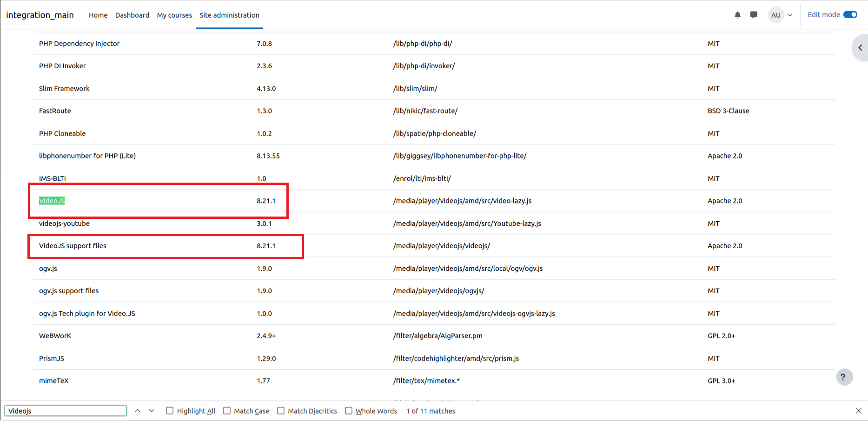The image size is (868, 421).
Task: Click the /lib/nikic/fast-route/ location
Action: click(x=425, y=111)
